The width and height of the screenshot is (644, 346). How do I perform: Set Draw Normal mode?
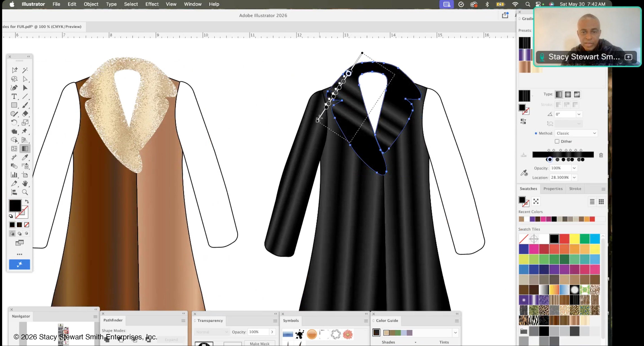[x=12, y=233]
